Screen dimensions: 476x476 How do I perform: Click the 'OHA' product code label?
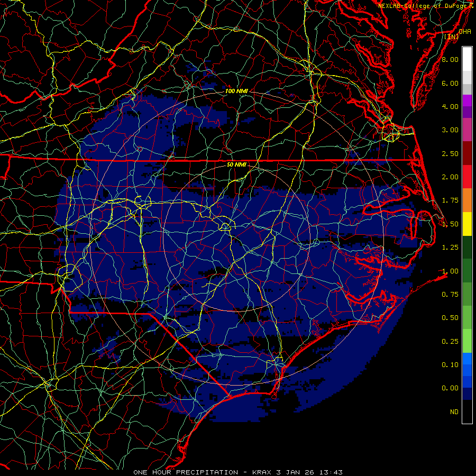point(465,31)
